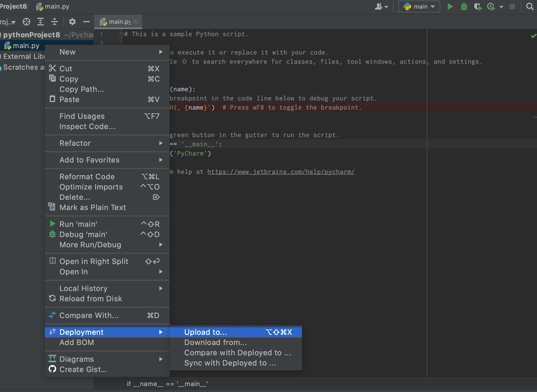Open the user account dropdown

coord(381,6)
